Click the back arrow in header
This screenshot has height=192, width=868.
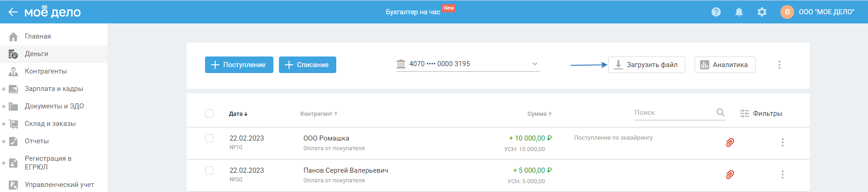click(13, 12)
